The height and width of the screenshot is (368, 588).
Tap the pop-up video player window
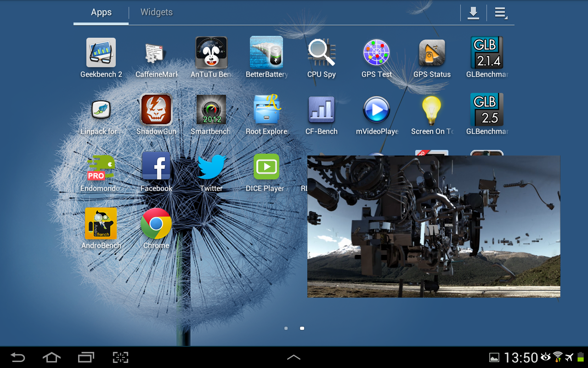click(x=434, y=226)
